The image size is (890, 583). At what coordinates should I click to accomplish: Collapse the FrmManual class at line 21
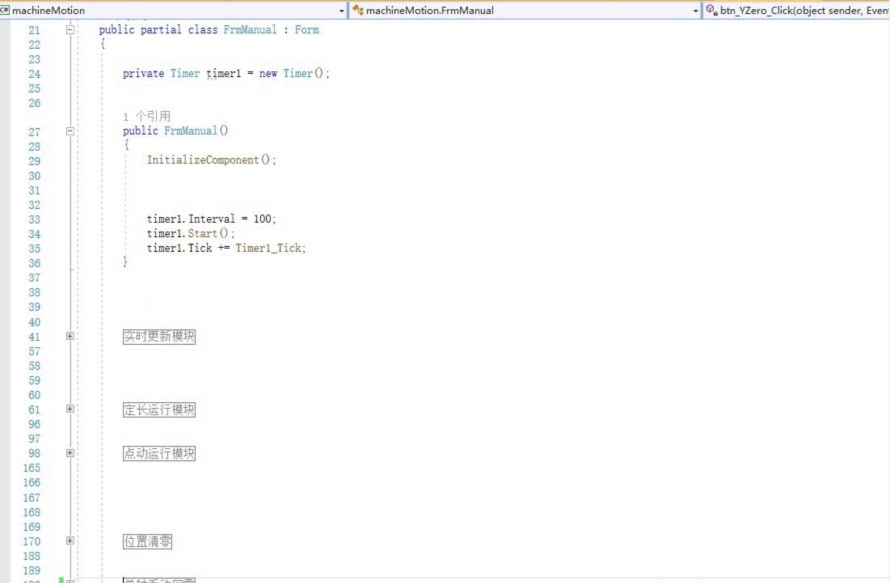70,30
